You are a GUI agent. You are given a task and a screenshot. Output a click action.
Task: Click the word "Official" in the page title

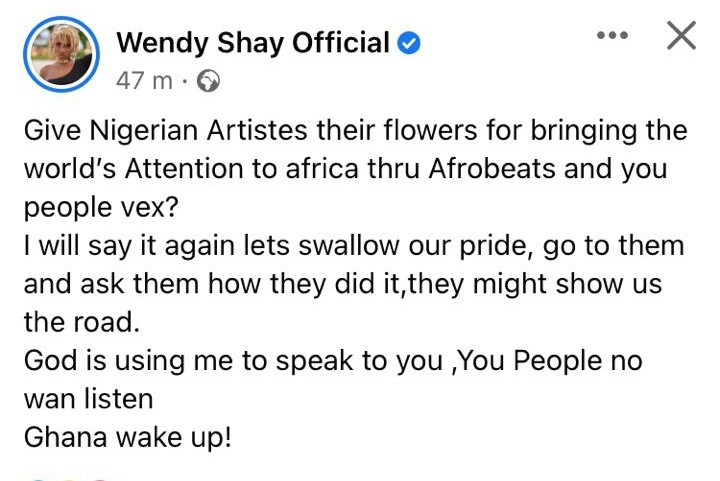point(341,43)
